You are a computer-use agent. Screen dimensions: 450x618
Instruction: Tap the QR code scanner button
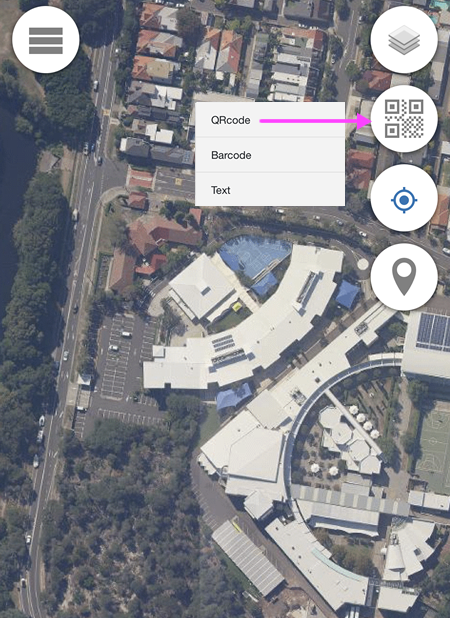[404, 119]
